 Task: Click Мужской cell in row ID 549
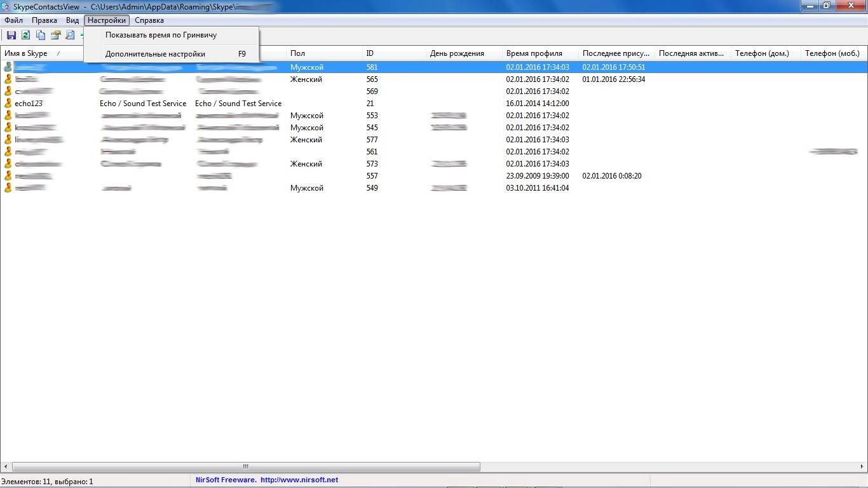click(x=307, y=187)
